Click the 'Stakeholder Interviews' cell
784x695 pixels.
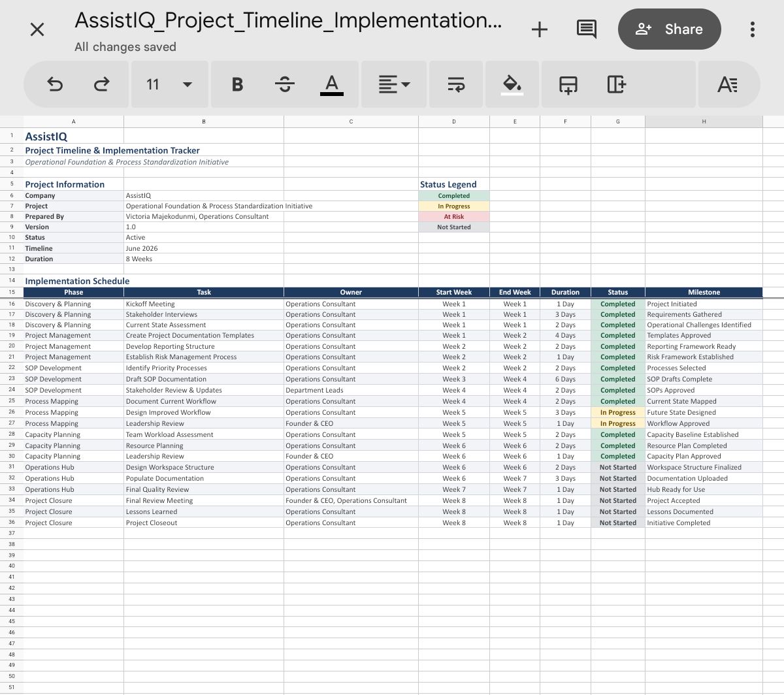[204, 314]
